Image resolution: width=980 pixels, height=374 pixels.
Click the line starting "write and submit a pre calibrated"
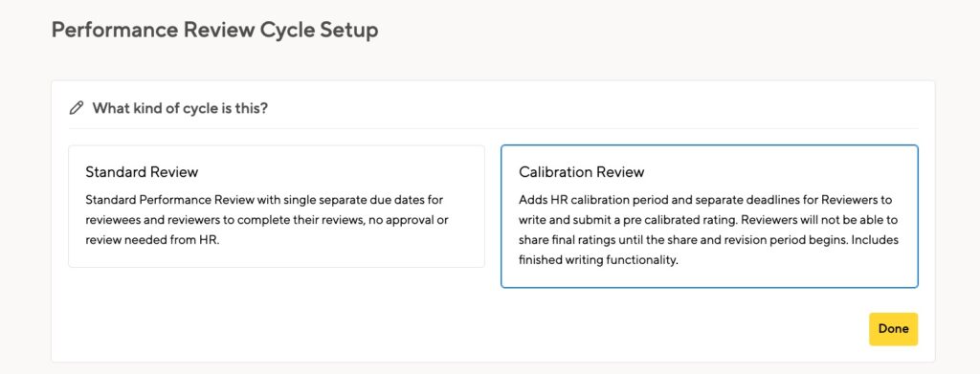coord(707,220)
